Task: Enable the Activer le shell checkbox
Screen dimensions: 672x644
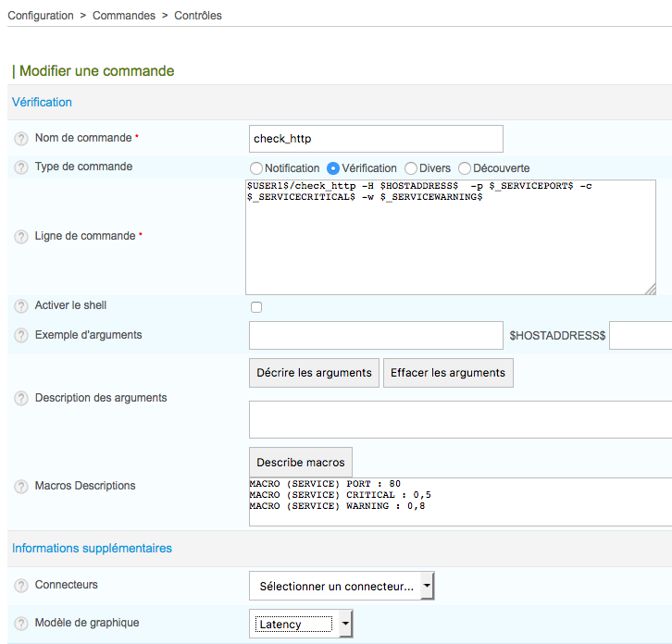Action: click(256, 307)
